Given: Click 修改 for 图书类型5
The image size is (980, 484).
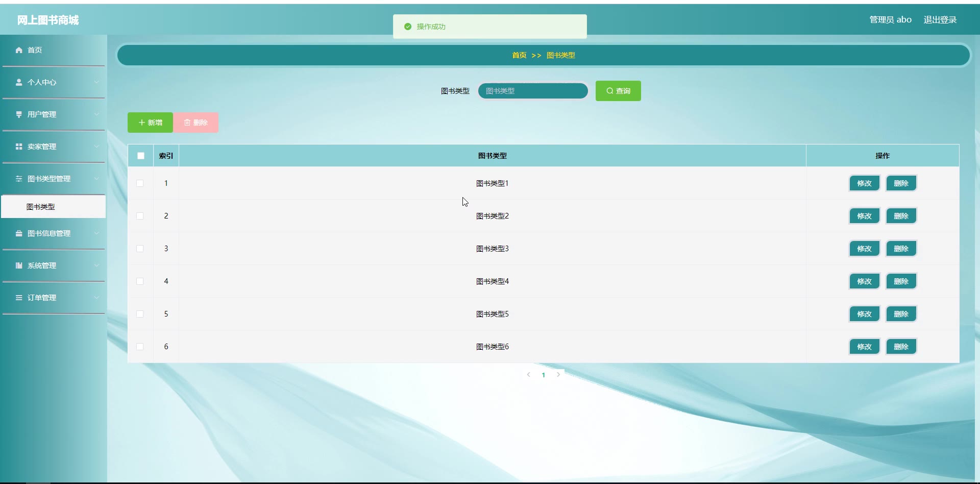Looking at the screenshot, I should 864,314.
